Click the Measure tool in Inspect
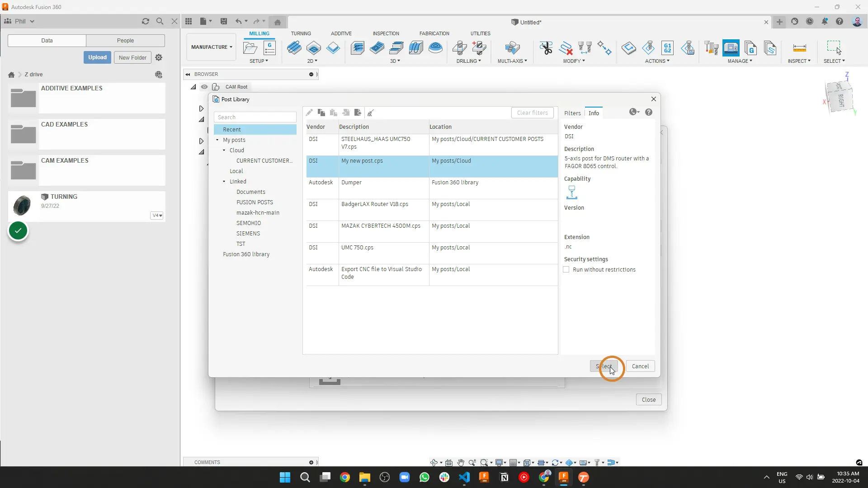868x488 pixels. click(799, 48)
